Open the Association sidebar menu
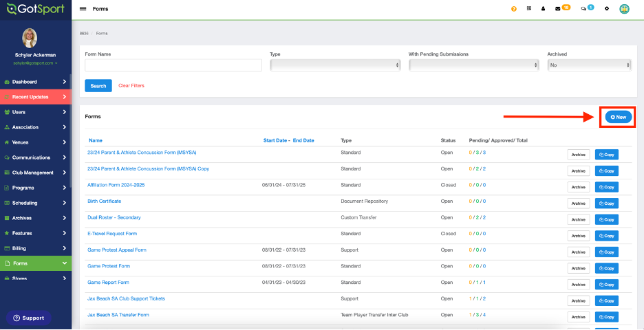This screenshot has width=644, height=330. [36, 127]
